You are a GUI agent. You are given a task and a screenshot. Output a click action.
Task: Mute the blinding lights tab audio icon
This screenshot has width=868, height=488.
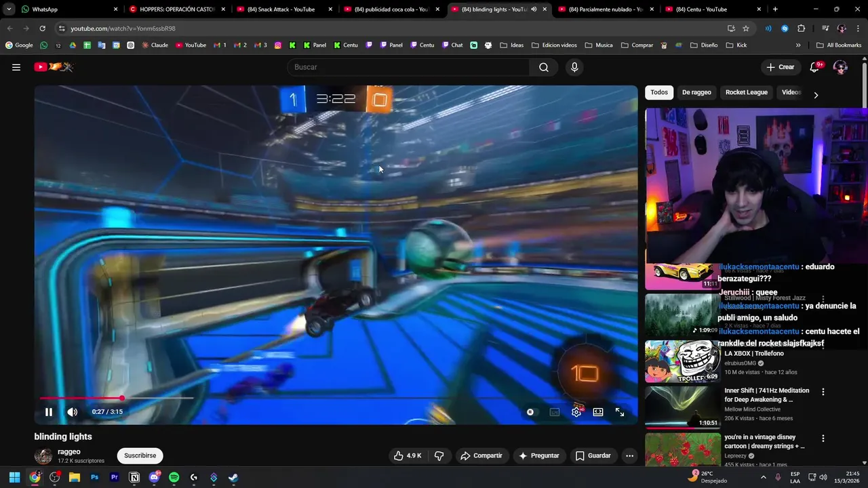pyautogui.click(x=534, y=9)
